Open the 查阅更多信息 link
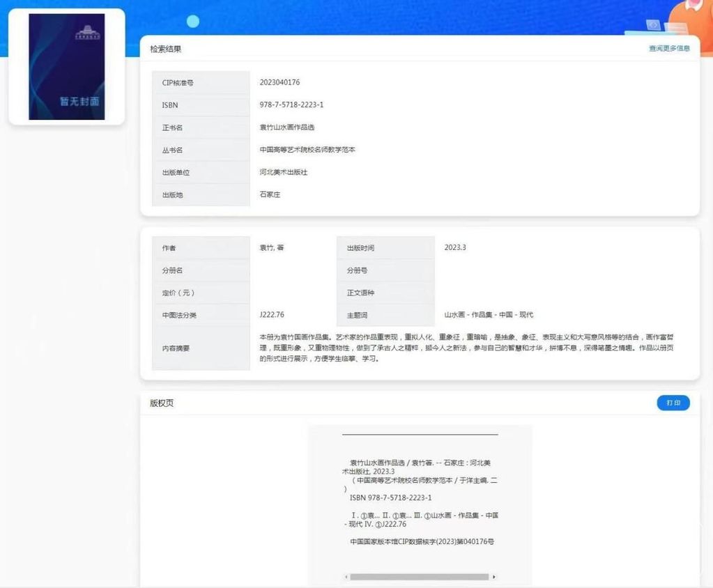This screenshot has height=588, width=713. (669, 49)
